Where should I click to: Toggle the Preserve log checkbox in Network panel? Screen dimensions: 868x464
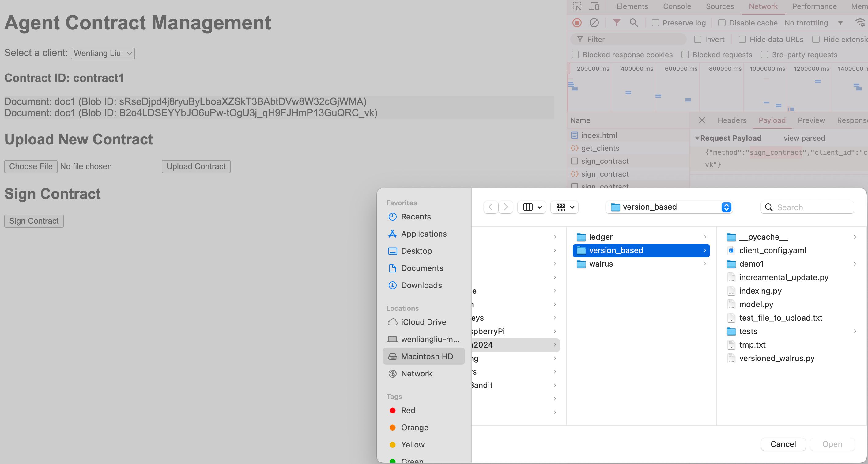655,22
